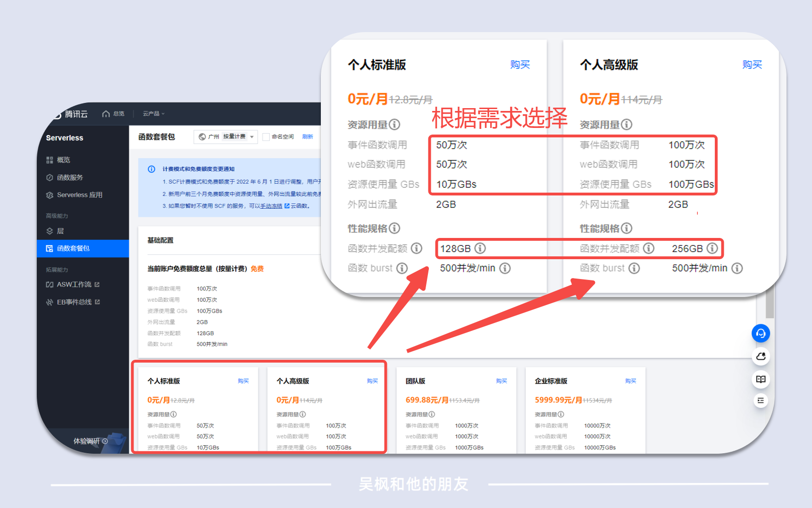Click 购买 on the 企业标准版 card
This screenshot has width=812, height=508.
pyautogui.click(x=631, y=381)
